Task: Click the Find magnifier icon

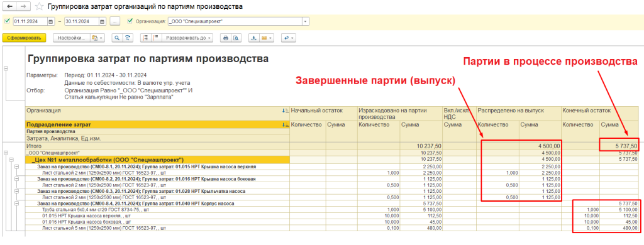Action: [x=117, y=38]
